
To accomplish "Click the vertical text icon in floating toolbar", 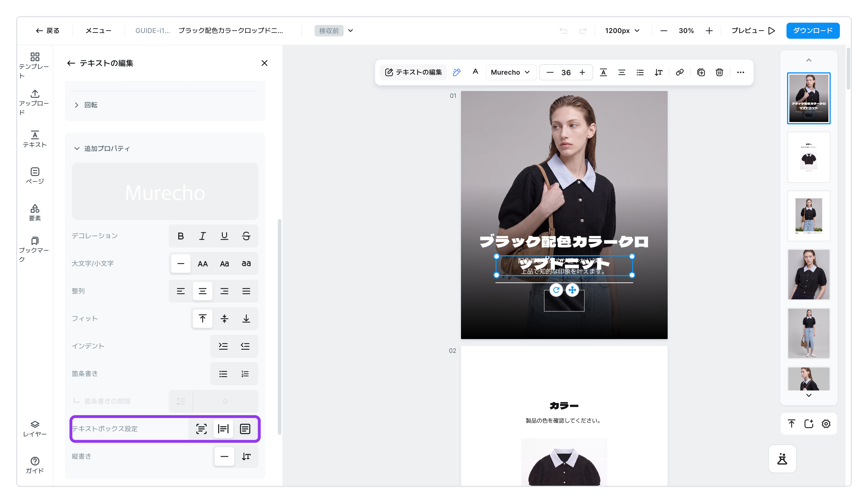I will 658,72.
